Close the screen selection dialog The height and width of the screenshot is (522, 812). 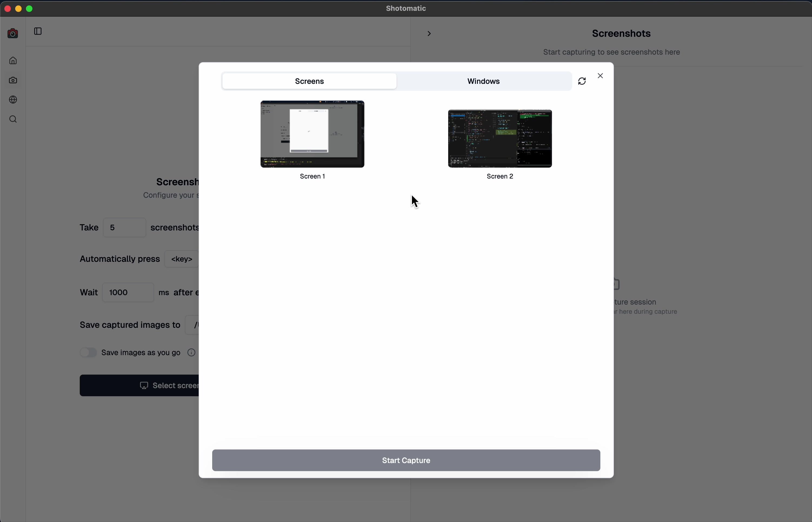[600, 75]
